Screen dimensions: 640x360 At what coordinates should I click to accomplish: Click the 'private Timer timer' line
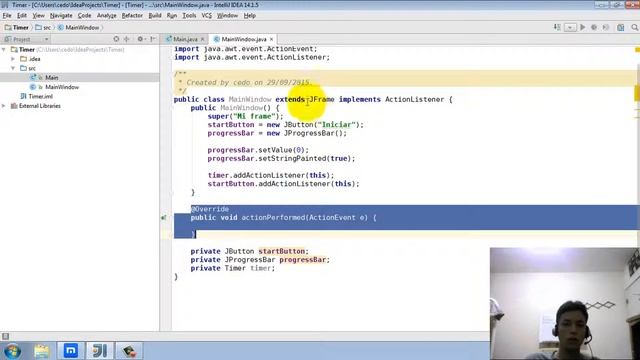pos(233,268)
